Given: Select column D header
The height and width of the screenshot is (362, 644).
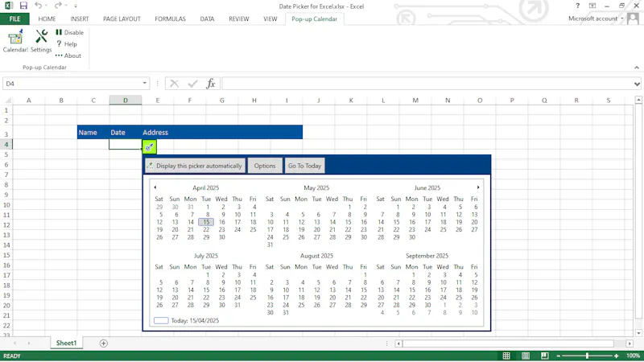Looking at the screenshot, I should click(126, 100).
